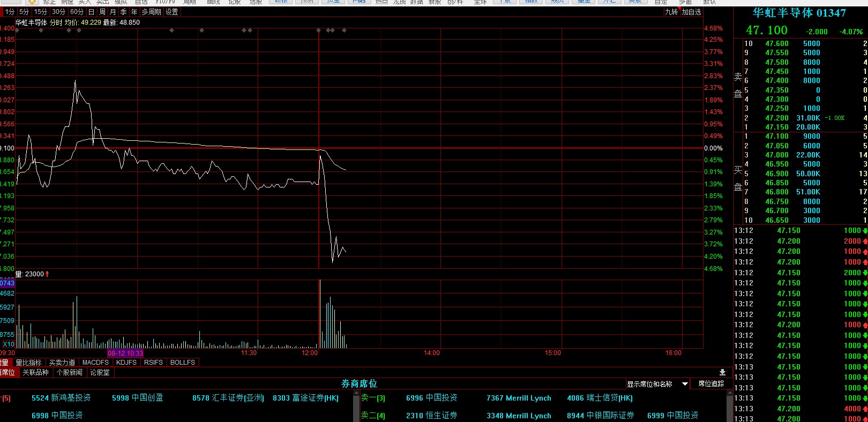Switch to RSIFS indicator tab
The height and width of the screenshot is (422, 868).
coord(153,363)
